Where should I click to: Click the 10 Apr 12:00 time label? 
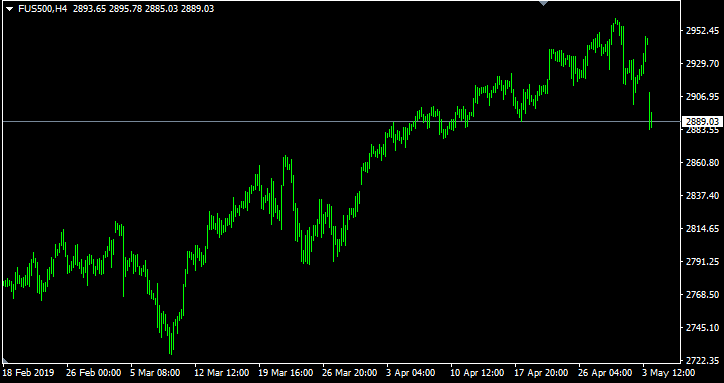478,372
